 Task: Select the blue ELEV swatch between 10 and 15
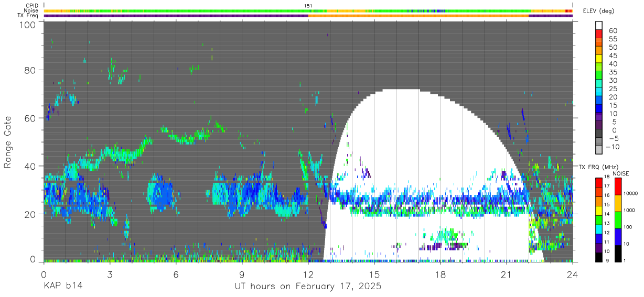tap(599, 109)
